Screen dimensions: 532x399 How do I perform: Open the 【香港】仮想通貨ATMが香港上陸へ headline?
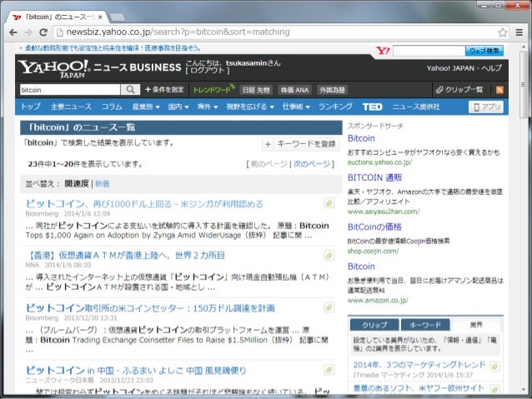click(x=125, y=255)
